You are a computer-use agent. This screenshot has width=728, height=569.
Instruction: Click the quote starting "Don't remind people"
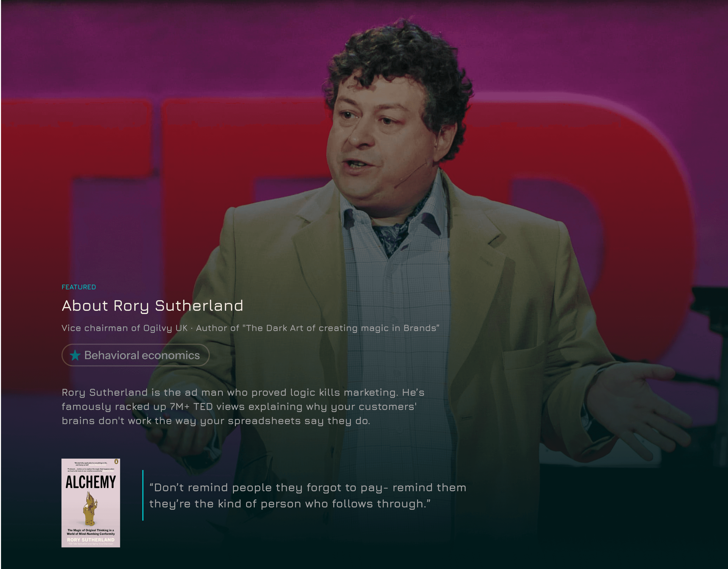pos(308,495)
